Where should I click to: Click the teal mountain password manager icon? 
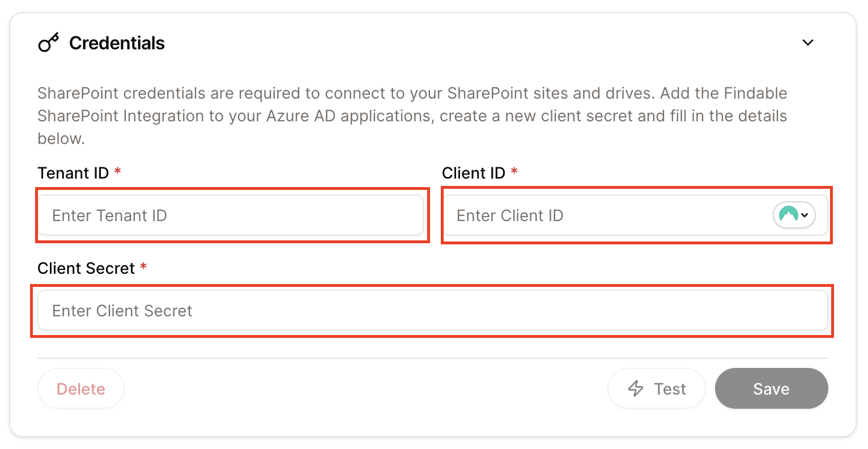(x=788, y=215)
